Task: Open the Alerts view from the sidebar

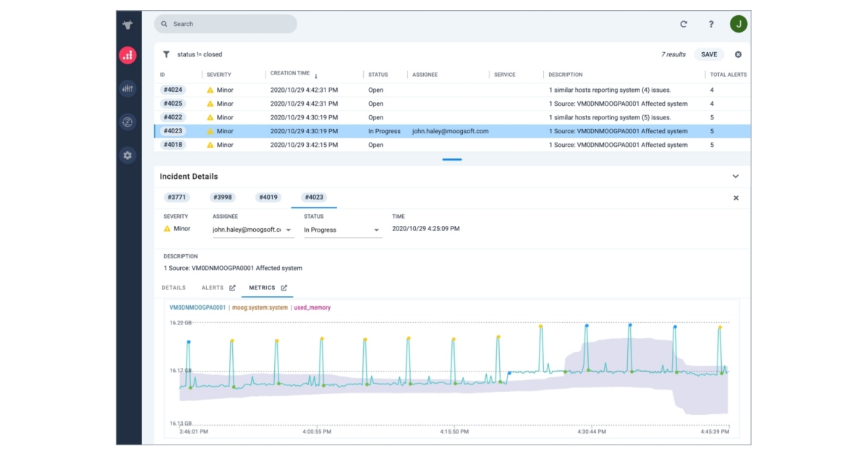Action: click(x=127, y=88)
